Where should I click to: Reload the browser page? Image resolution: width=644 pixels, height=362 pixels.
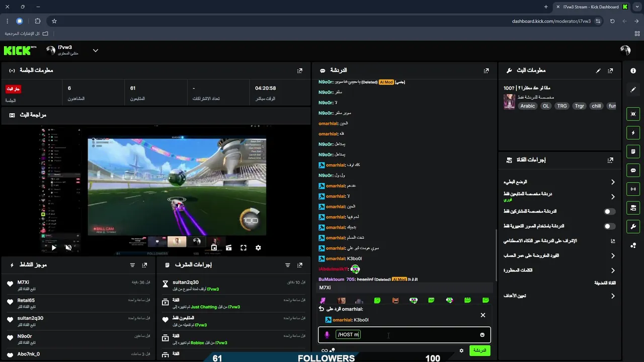(612, 21)
